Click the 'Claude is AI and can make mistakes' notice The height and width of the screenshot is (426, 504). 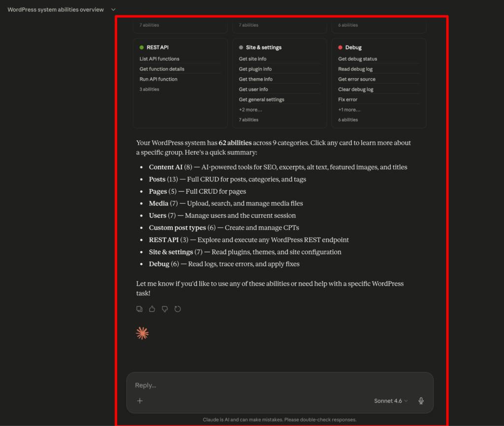coord(280,420)
